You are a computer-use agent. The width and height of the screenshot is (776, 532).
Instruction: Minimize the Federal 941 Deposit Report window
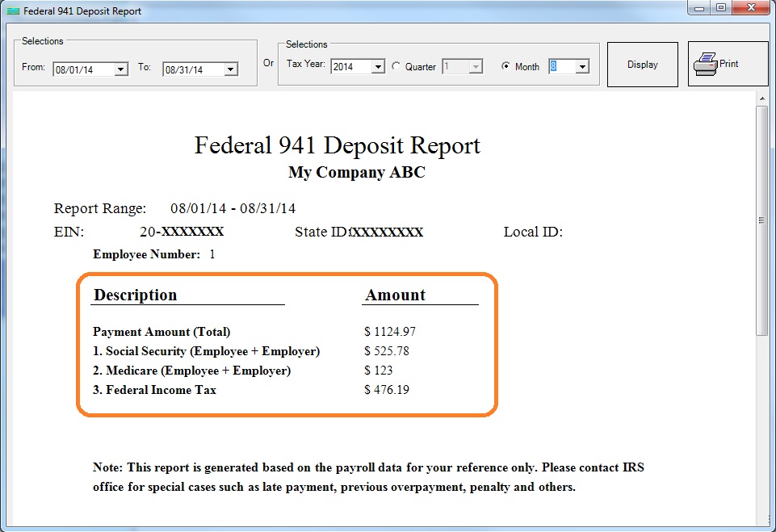[x=698, y=8]
